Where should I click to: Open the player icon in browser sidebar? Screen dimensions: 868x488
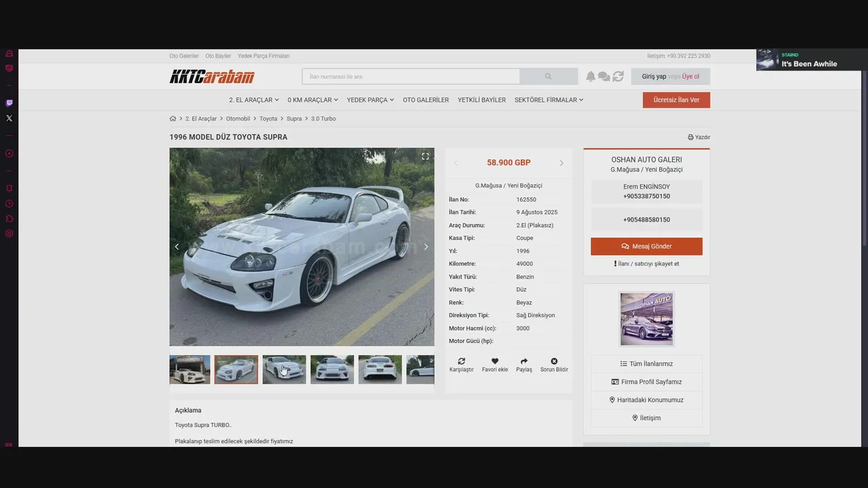9,153
